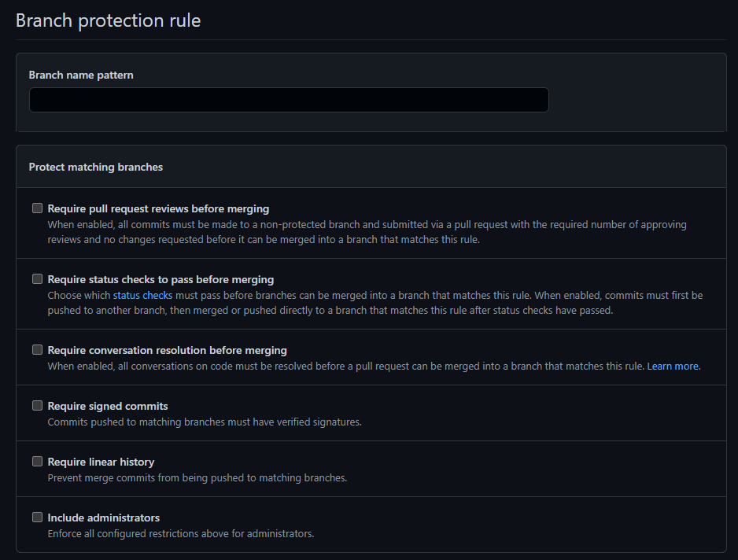Toggle the Require signed commits checkbox
738x560 pixels.
(37, 406)
